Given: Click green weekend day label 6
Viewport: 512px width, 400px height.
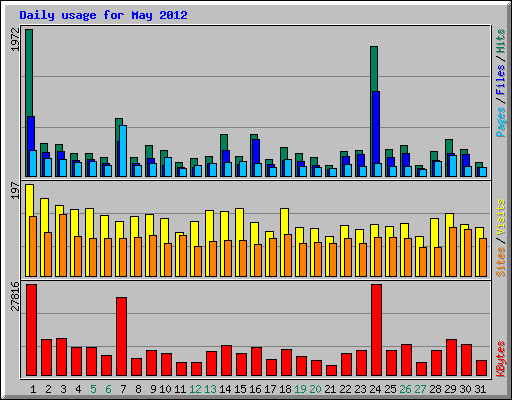Looking at the screenshot, I should [x=108, y=389].
